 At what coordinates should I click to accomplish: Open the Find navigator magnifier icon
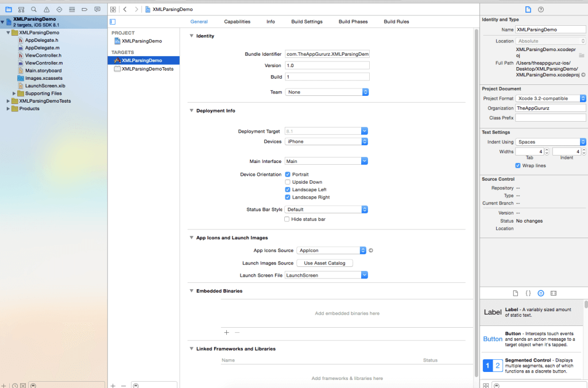coord(34,9)
